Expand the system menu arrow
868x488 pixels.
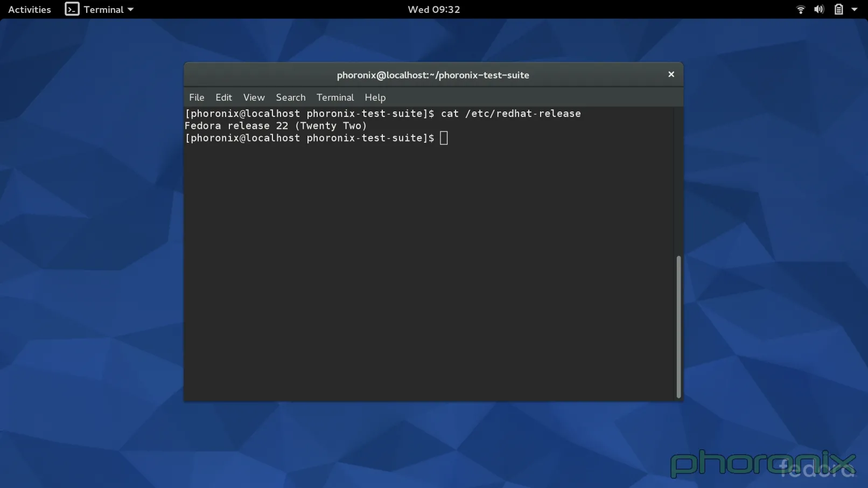(x=855, y=9)
